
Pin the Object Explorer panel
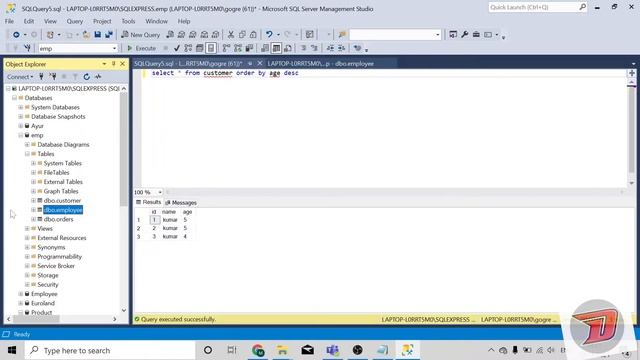113,64
